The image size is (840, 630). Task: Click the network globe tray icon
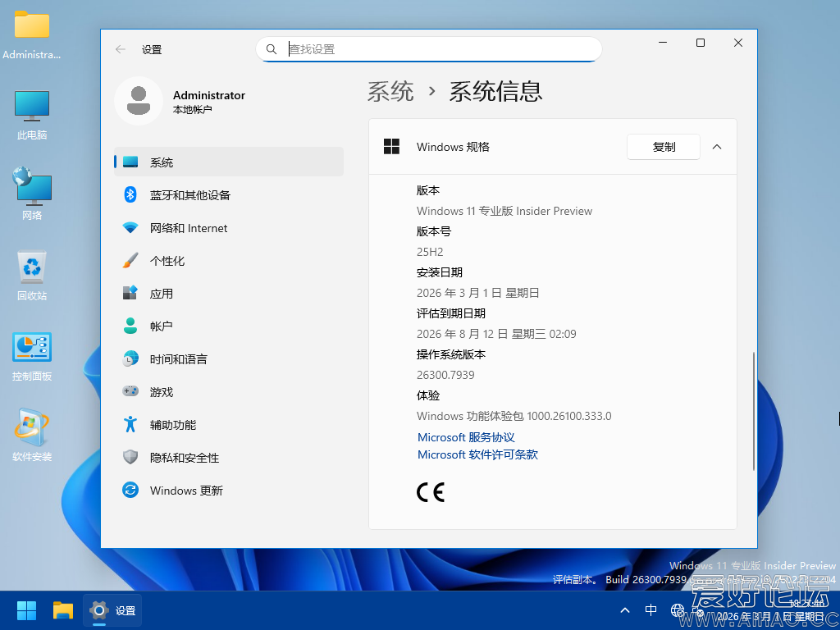[677, 610]
